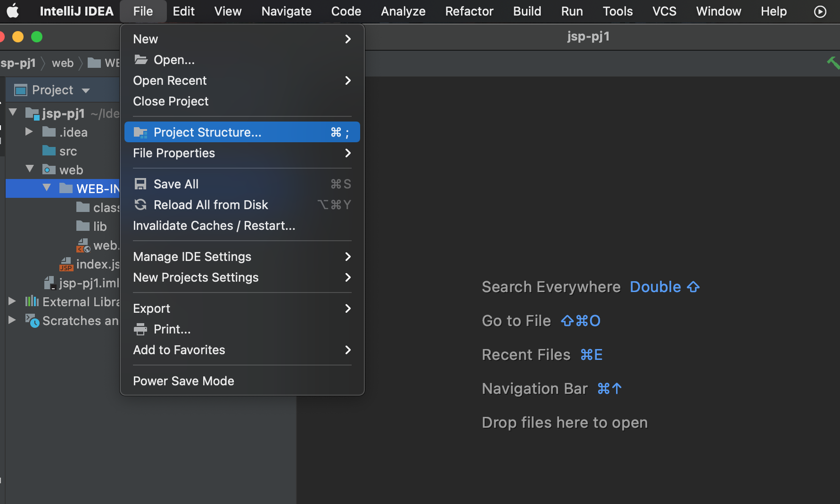Image resolution: width=840 pixels, height=504 pixels.
Task: Click the web.xml file icon
Action: [x=83, y=245]
